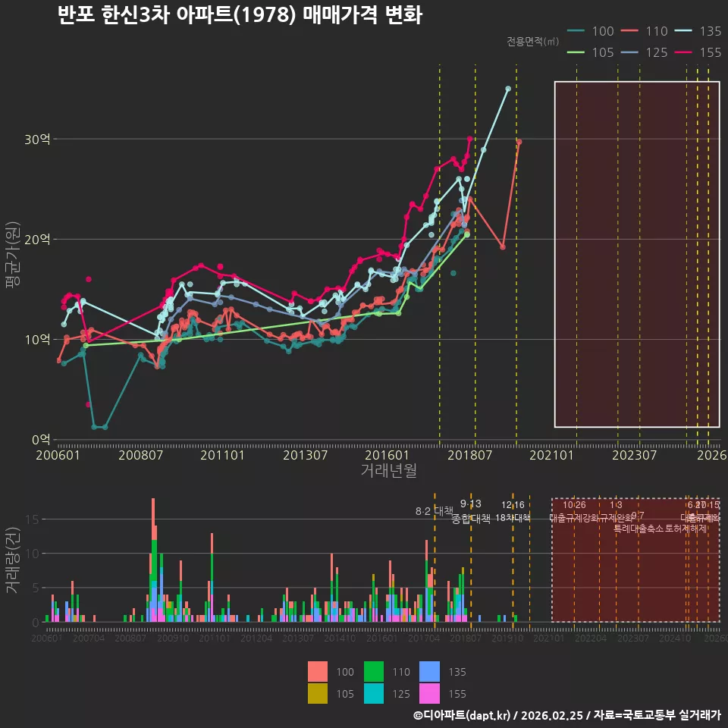The width and height of the screenshot is (728, 728).
Task: Select the 105 green line legend
Action: point(591,52)
